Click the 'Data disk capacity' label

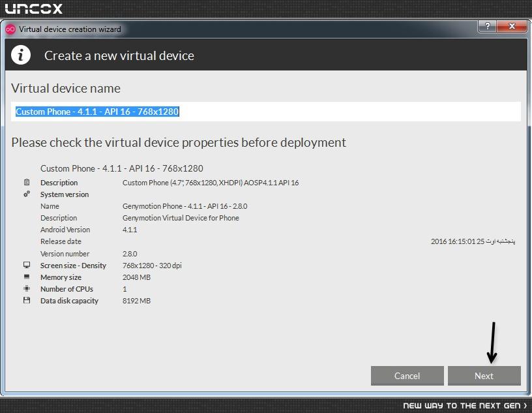click(69, 301)
